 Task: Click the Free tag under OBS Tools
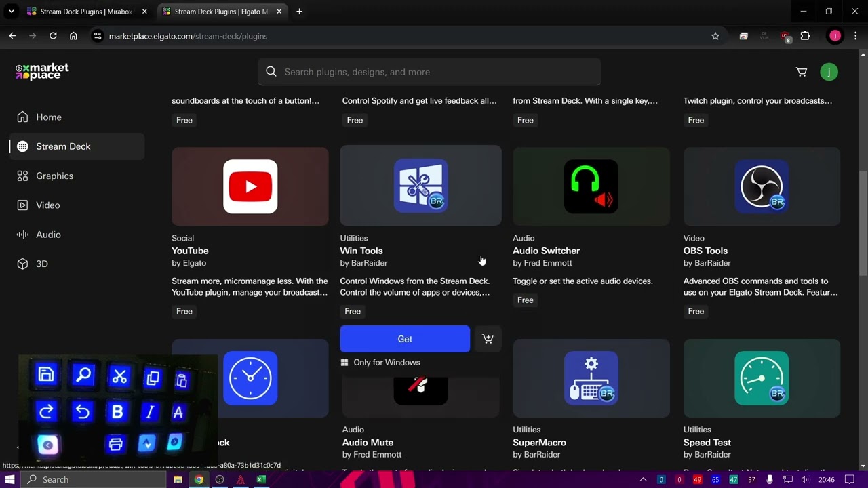click(x=696, y=311)
